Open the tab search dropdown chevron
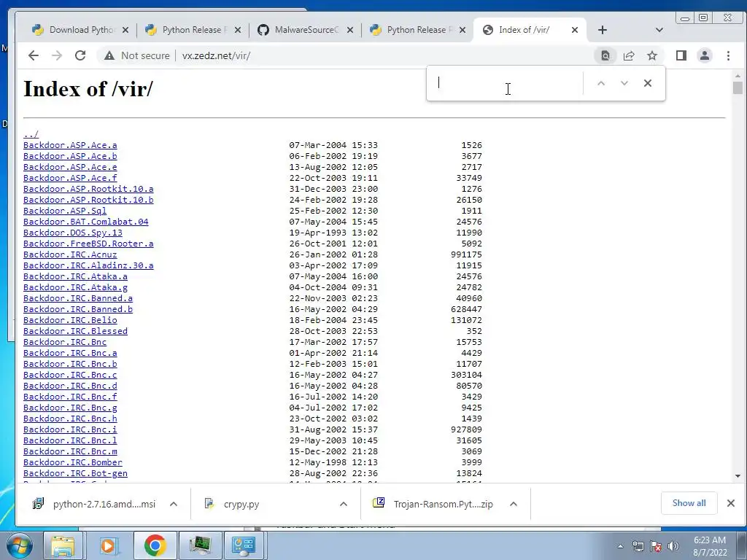This screenshot has width=747, height=560. click(659, 30)
